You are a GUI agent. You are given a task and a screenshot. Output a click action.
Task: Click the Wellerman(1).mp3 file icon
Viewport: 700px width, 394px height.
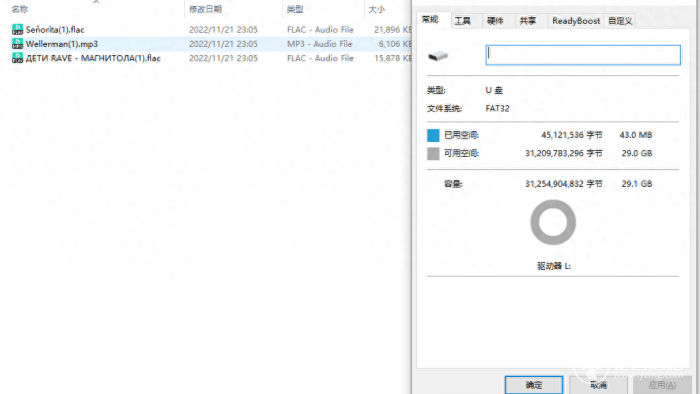click(x=17, y=44)
